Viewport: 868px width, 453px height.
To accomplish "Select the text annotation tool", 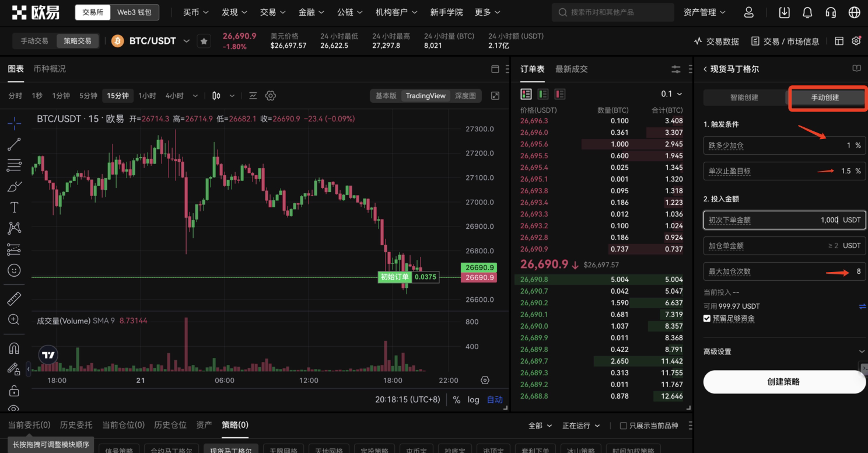I will (14, 207).
